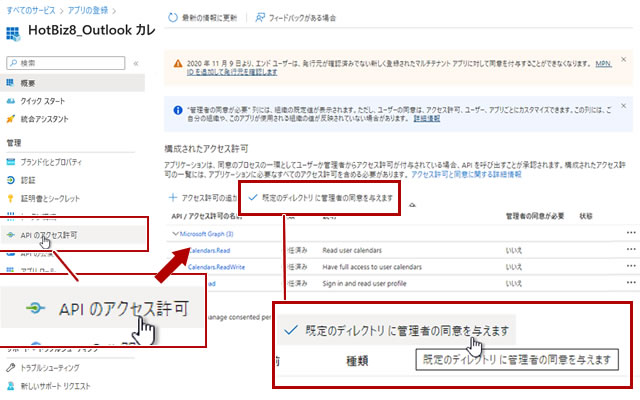Dismiss the orange 2020 年 11 月 warning banner
This screenshot has width=640, height=400.
(x=624, y=60)
